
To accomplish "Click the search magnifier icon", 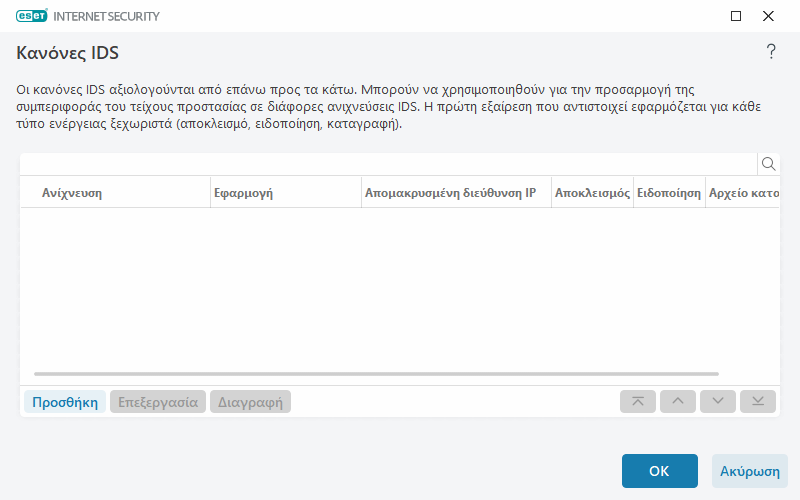I will pos(769,164).
